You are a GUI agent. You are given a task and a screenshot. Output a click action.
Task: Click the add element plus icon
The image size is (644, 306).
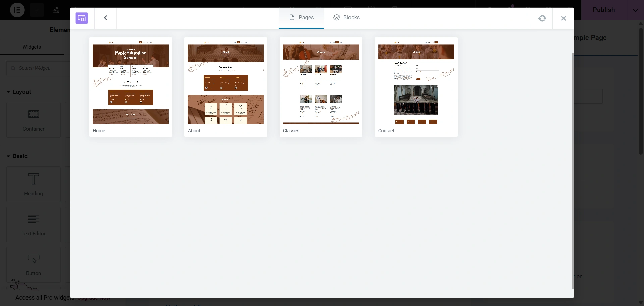pos(37,10)
